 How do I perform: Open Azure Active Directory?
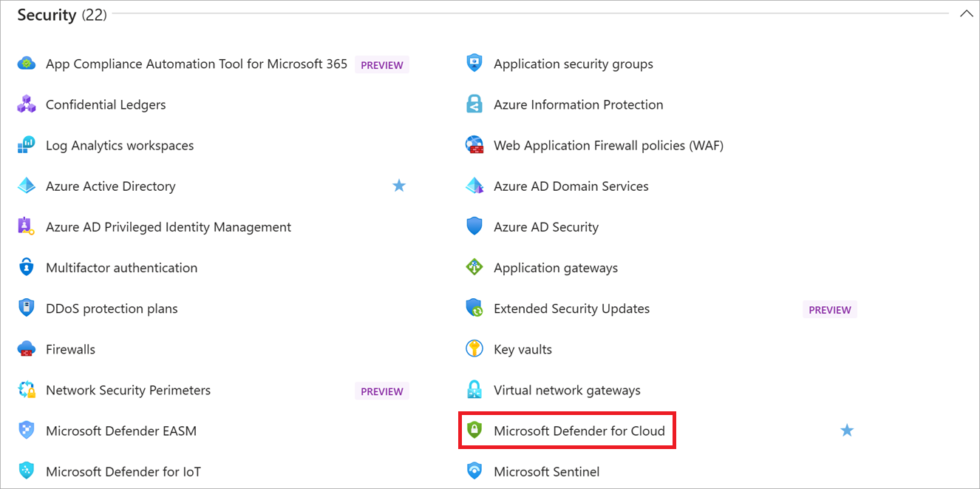(111, 186)
